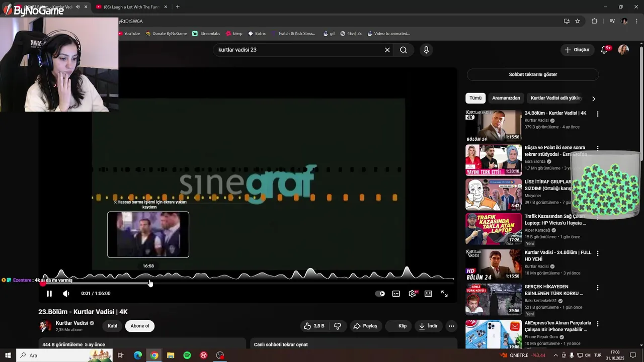Screen dimensions: 644x362
Task: Start voice search with the microphone
Action: (x=426, y=50)
